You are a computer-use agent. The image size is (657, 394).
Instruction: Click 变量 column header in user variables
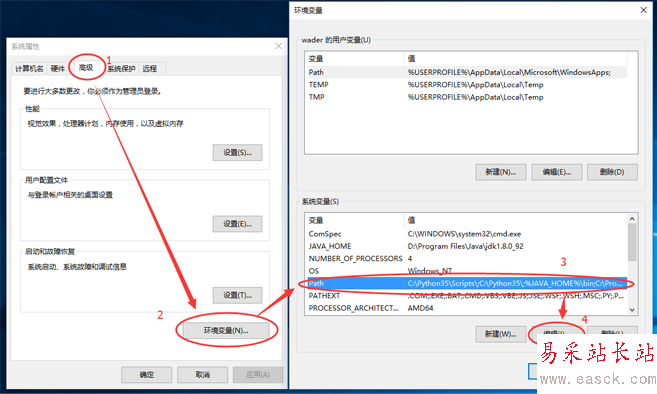[355, 59]
